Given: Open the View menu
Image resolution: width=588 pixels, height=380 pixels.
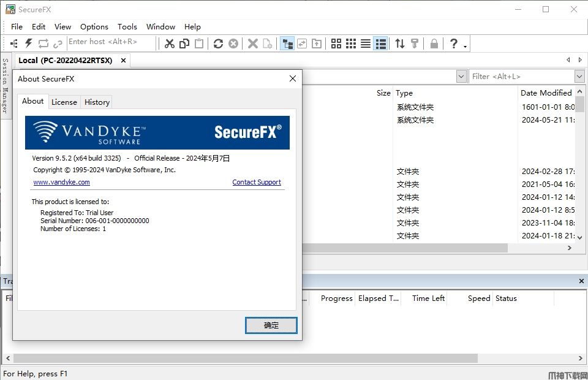Looking at the screenshot, I should coord(62,26).
